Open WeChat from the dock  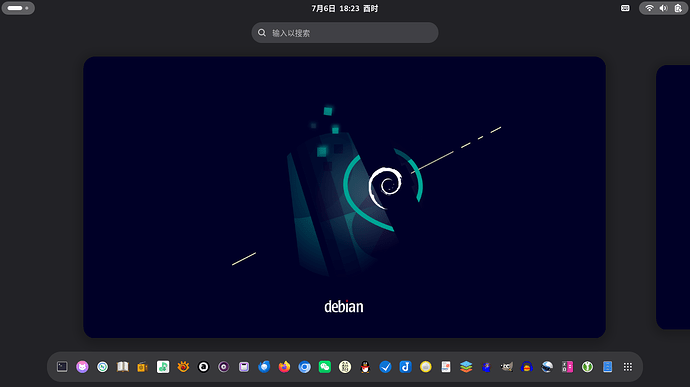tap(325, 367)
